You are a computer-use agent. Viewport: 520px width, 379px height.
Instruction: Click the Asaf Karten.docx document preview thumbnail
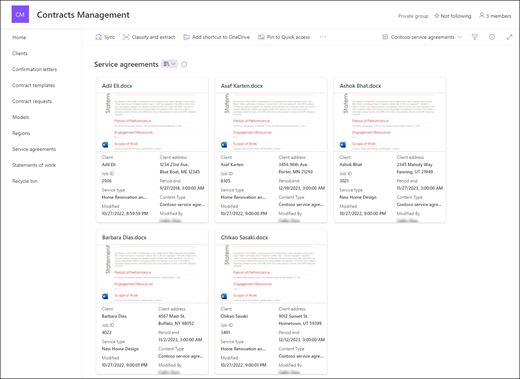point(271,122)
